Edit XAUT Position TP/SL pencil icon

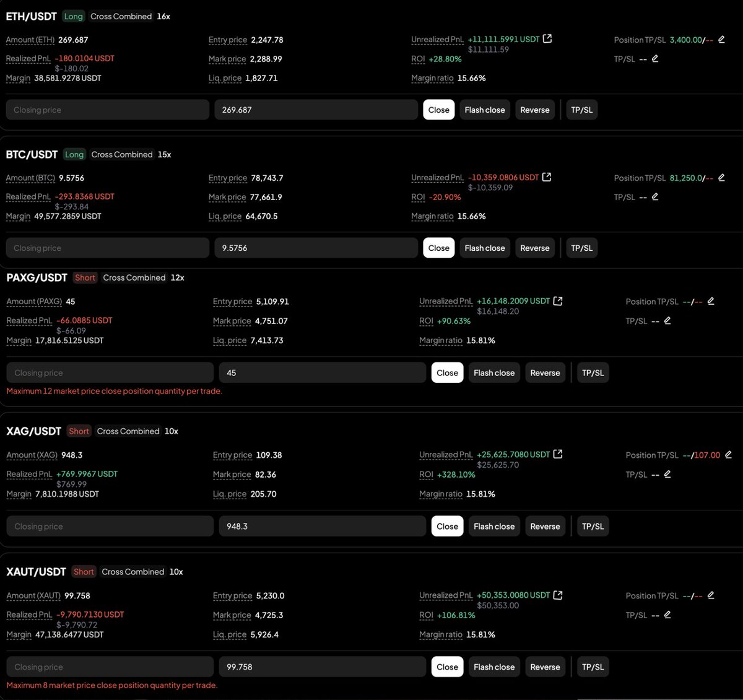[711, 595]
